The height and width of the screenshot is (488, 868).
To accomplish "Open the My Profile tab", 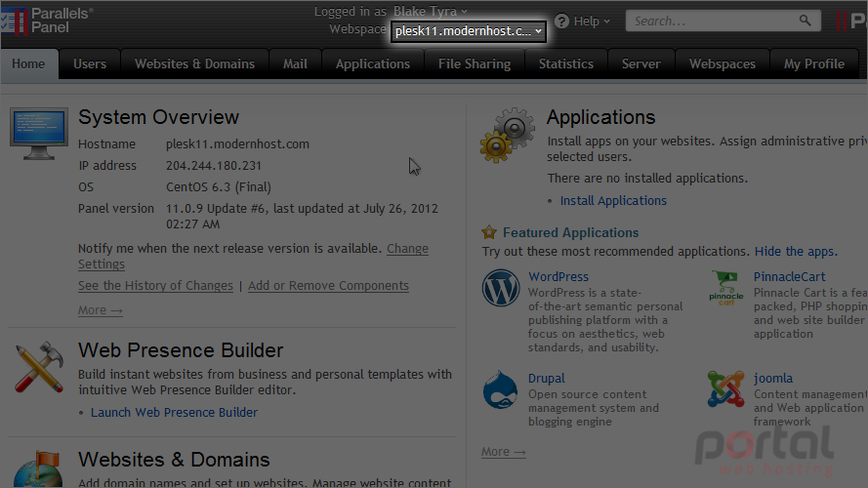I will click(x=813, y=63).
